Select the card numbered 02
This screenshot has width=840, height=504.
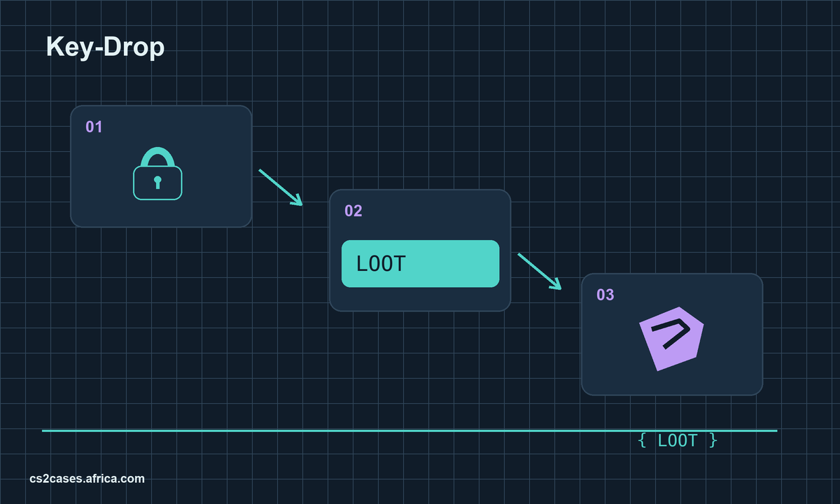click(420, 250)
